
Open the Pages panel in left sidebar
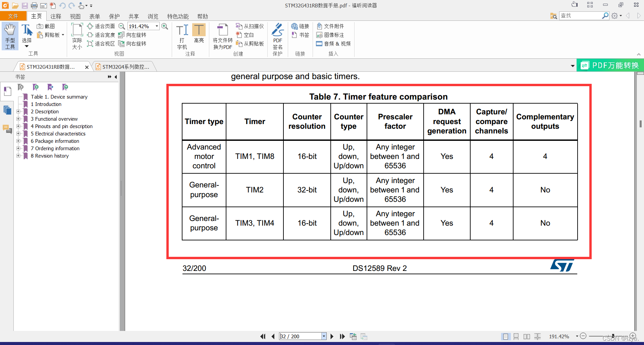(7, 110)
